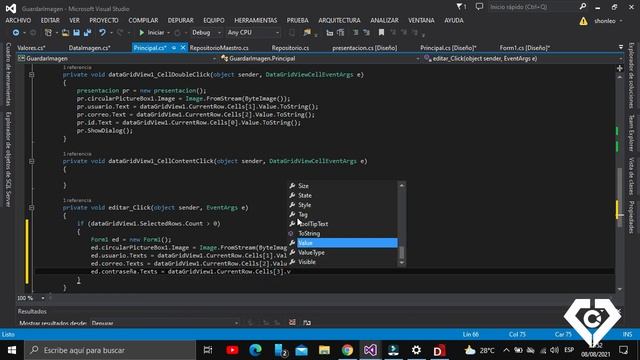Open the ARQUITECTURA menu
Image resolution: width=640 pixels, height=360 pixels.
[x=339, y=20]
